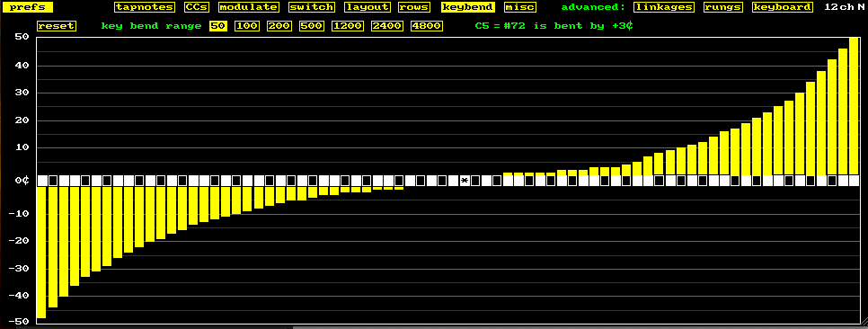The width and height of the screenshot is (868, 329).
Task: Click the 'advanced:' label
Action: click(x=593, y=7)
